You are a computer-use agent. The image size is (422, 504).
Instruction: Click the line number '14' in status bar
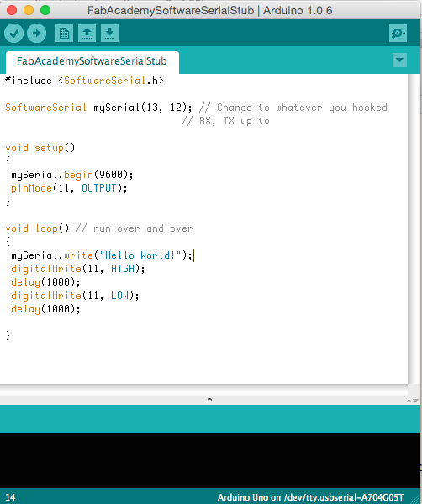pos(10,497)
